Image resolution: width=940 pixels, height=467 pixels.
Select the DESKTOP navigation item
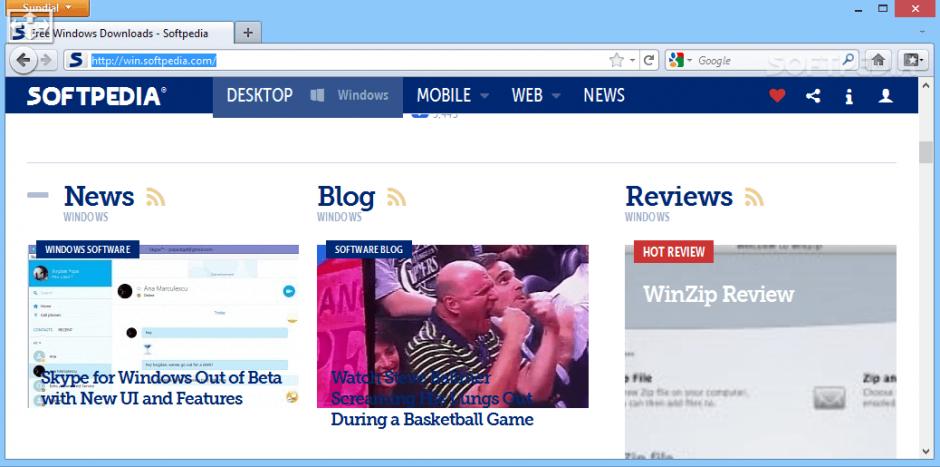point(260,95)
